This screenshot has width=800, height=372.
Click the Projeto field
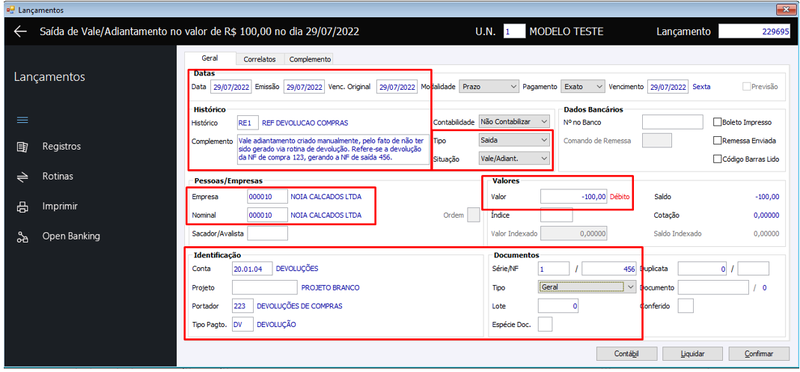click(264, 287)
